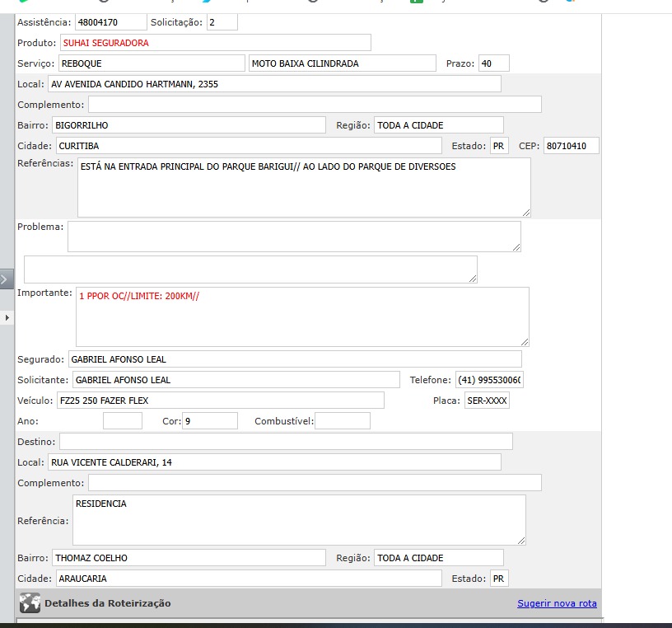672x628 pixels.
Task: Click the destination Estado field next to ARAUCARIA
Action: [x=499, y=579]
